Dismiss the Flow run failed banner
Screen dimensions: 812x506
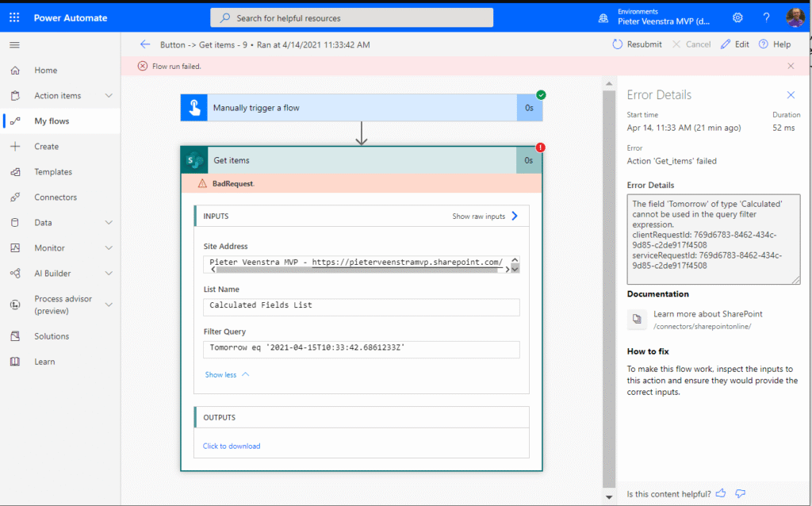point(791,66)
